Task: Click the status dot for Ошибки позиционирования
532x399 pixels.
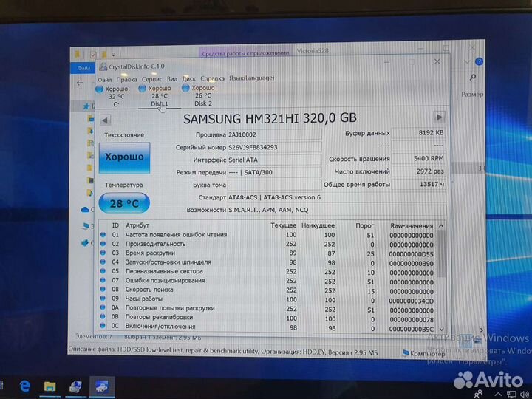Action: click(103, 280)
